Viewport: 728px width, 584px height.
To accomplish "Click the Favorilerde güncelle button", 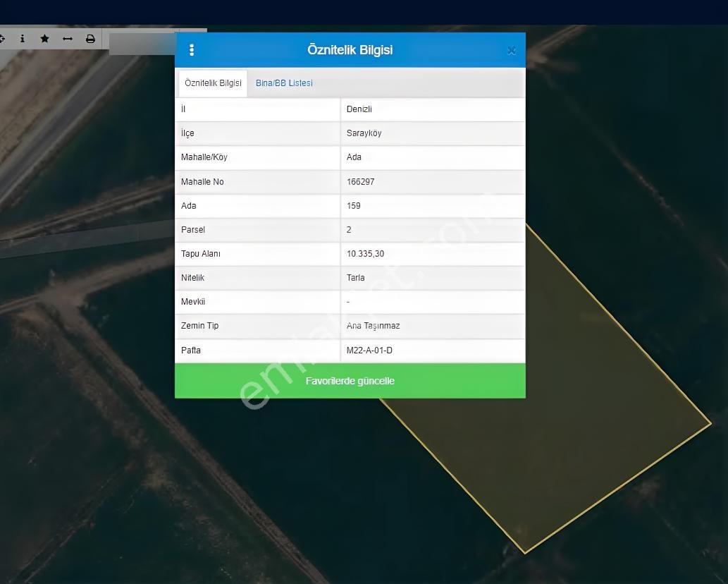I will (x=350, y=381).
